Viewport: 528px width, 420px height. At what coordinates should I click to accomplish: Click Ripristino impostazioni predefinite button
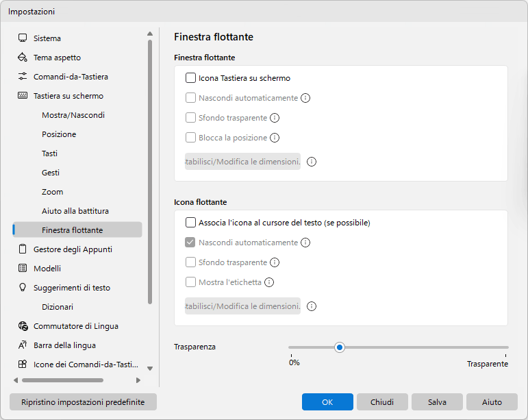83,402
